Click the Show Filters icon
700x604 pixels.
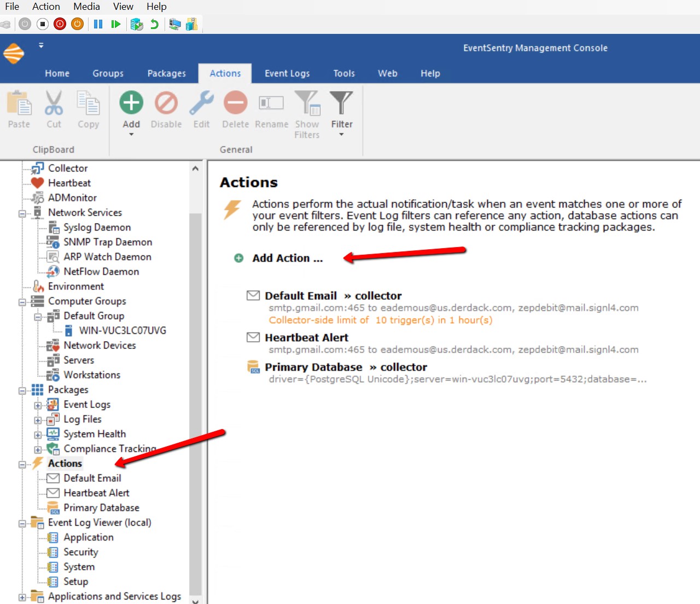point(307,103)
